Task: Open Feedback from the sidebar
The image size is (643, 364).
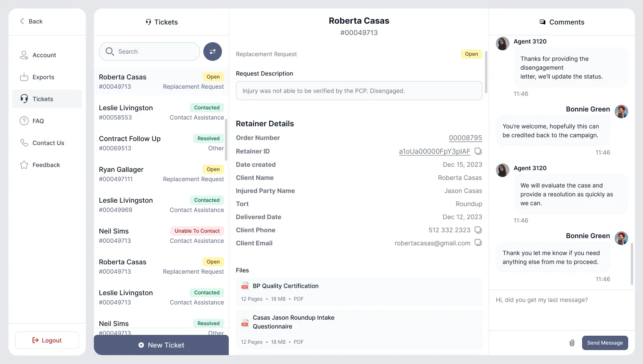Action: pyautogui.click(x=47, y=165)
